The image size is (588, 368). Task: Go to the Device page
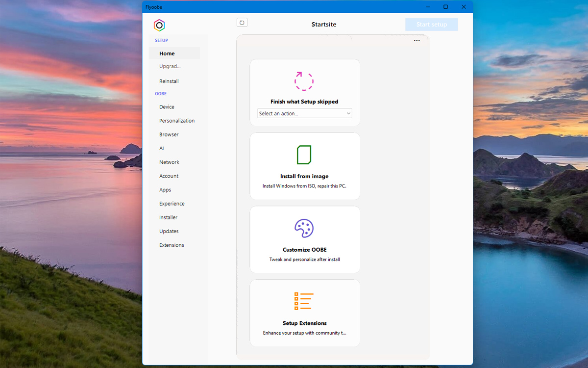point(167,107)
